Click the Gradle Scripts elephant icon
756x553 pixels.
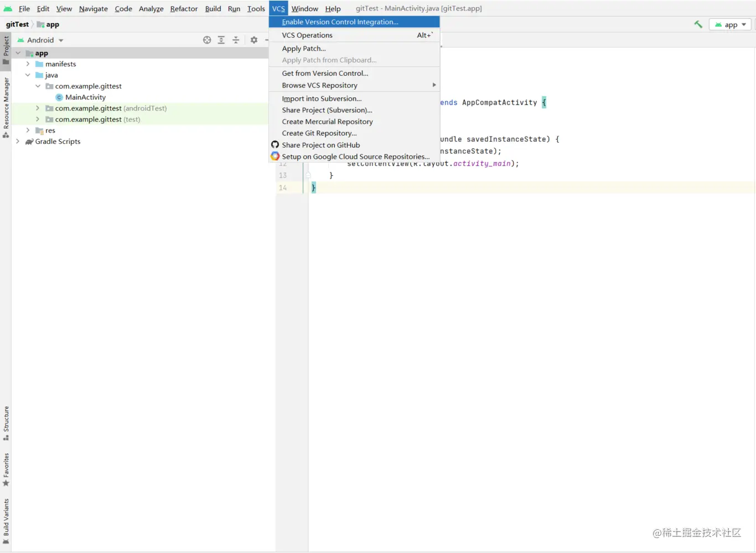point(29,142)
